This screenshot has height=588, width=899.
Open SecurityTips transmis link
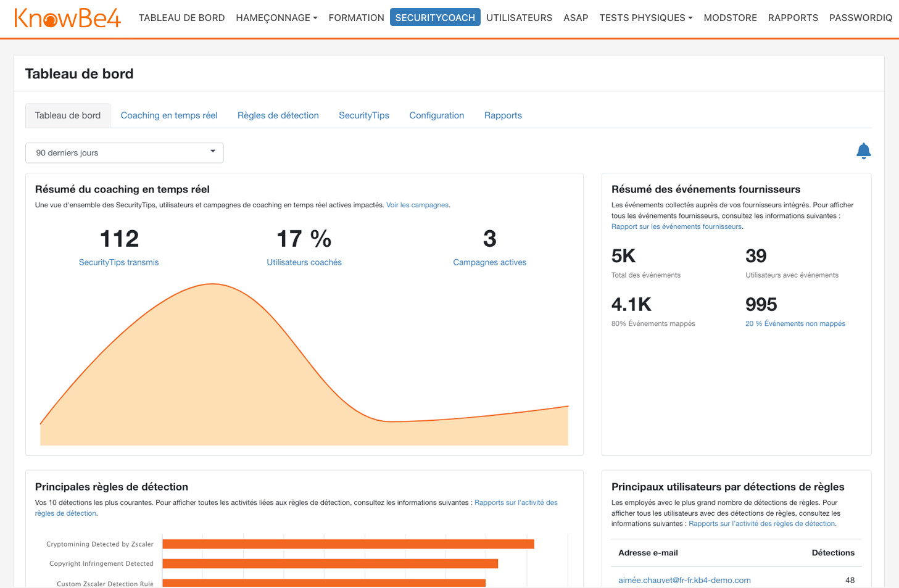click(x=118, y=262)
